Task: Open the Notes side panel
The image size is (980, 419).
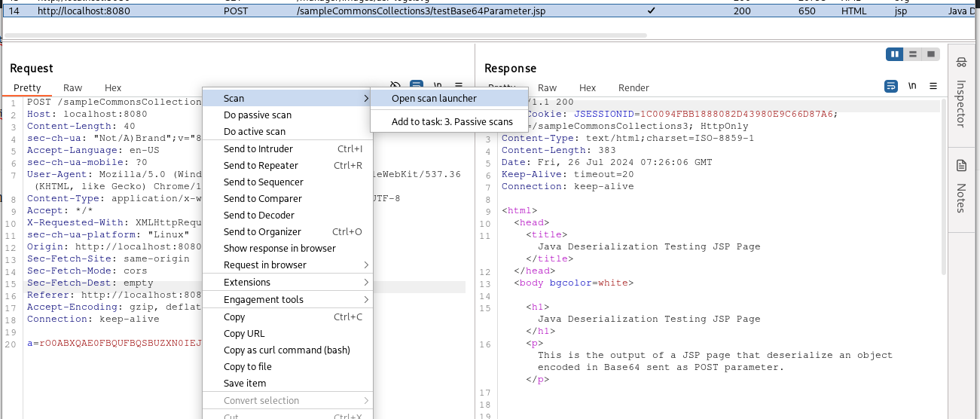Action: tap(961, 186)
